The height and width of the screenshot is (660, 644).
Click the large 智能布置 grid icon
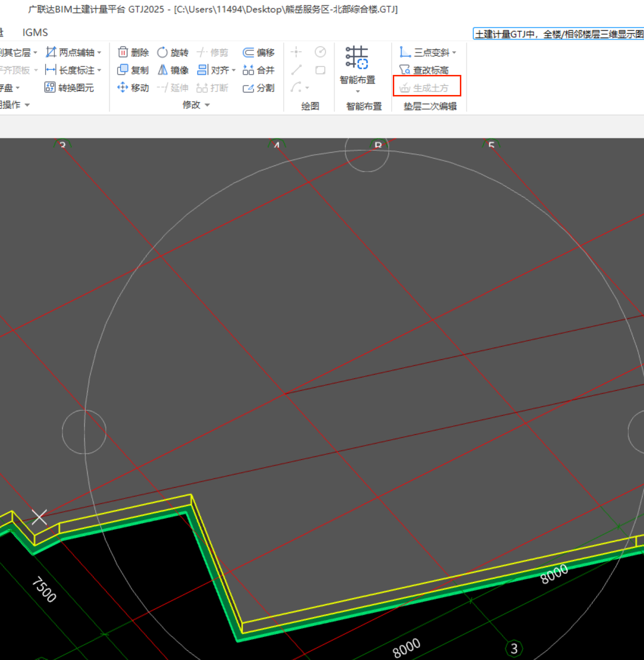[x=357, y=58]
